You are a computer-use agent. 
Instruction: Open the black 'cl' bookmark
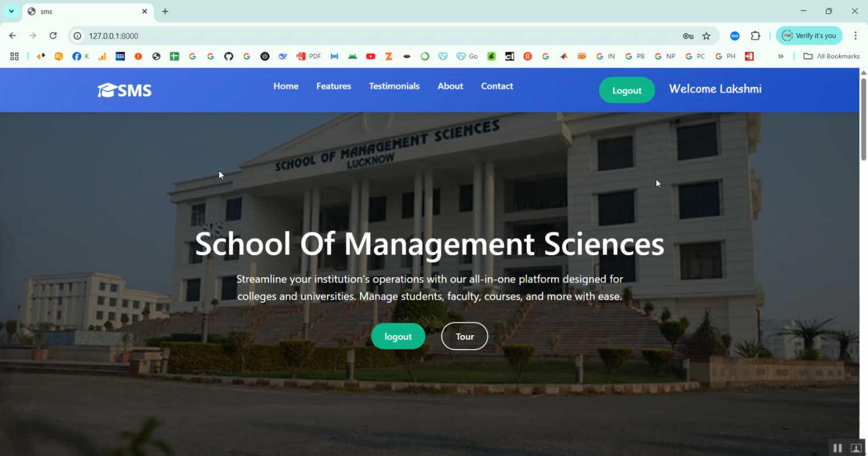coord(509,56)
